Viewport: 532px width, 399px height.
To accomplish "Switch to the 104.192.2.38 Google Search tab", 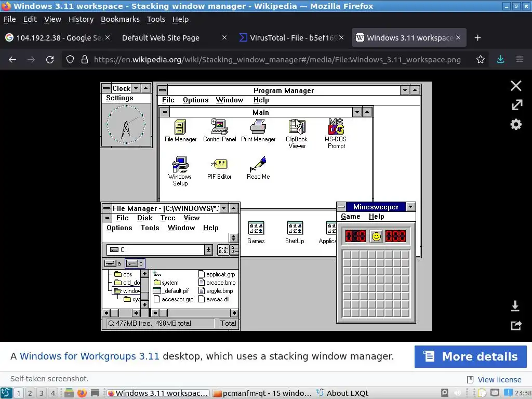I will 58,37.
